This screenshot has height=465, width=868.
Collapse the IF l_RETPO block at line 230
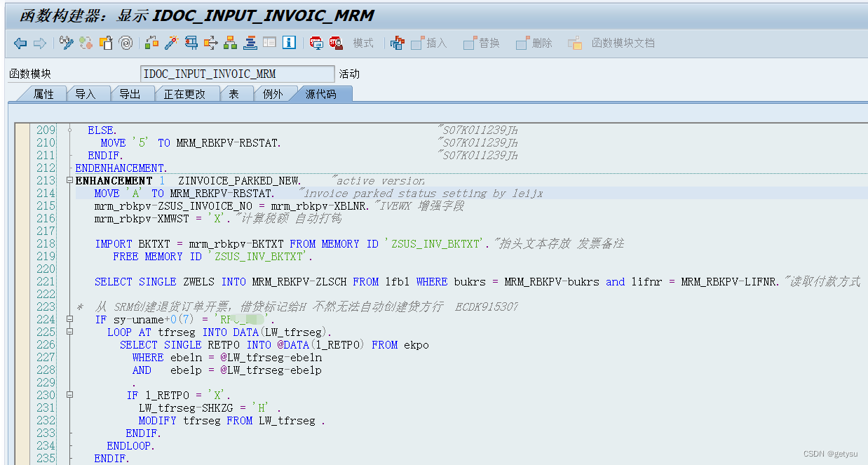point(68,395)
